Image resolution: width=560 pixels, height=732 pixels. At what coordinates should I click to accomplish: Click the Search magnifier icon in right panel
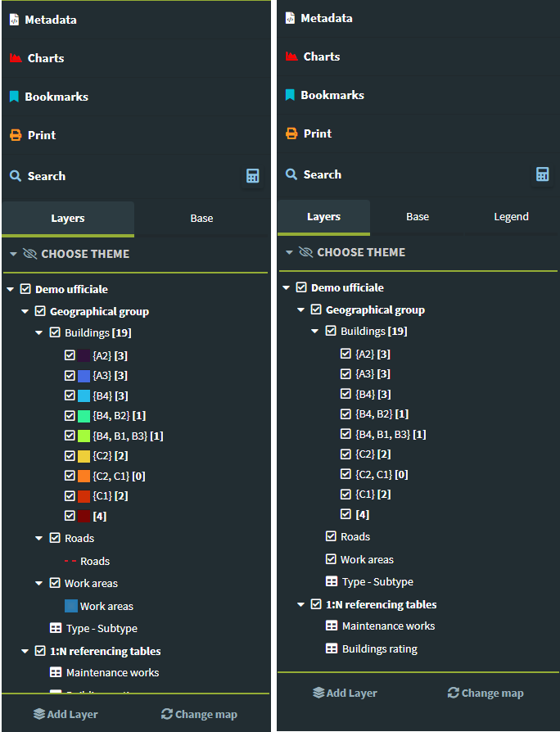tap(291, 174)
